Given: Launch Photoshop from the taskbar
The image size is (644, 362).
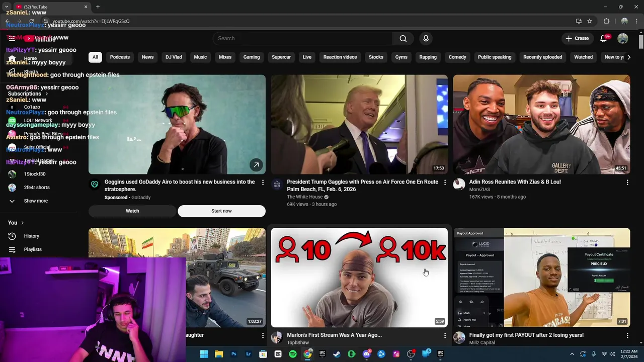Looking at the screenshot, I should click(x=233, y=354).
